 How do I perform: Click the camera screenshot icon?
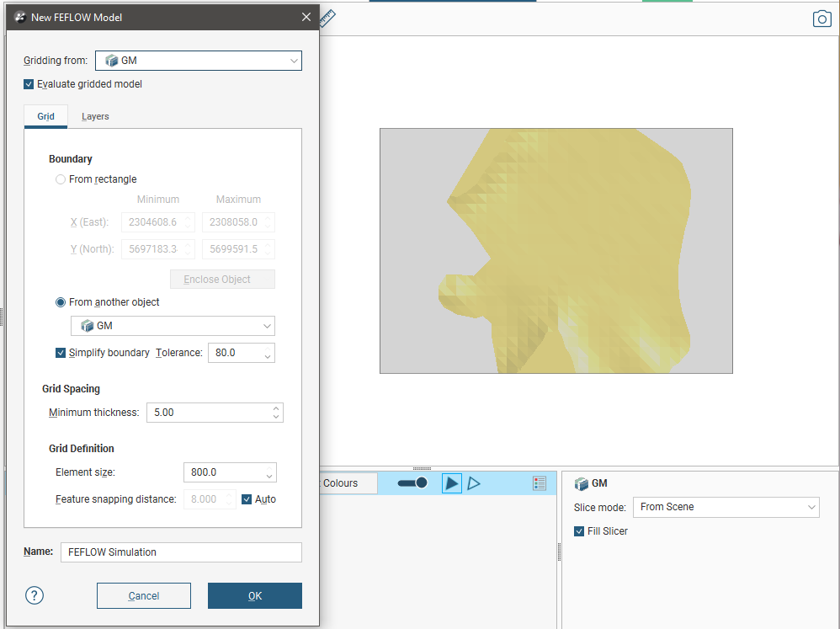click(821, 19)
